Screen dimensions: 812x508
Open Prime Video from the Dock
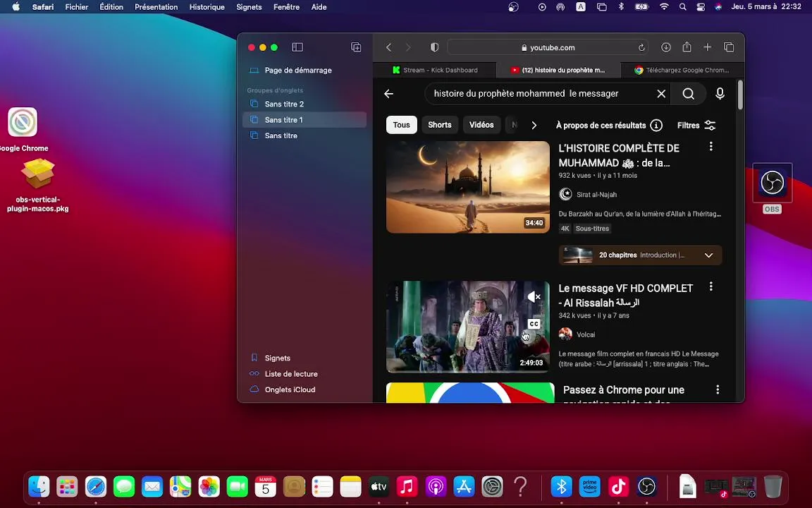(590, 487)
